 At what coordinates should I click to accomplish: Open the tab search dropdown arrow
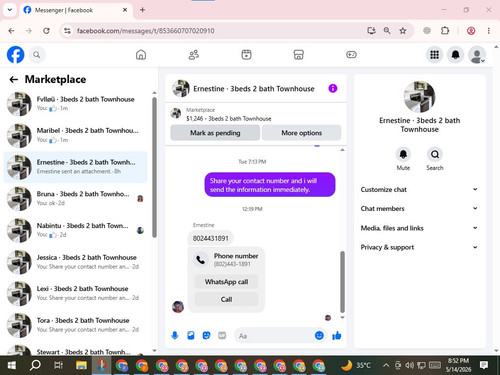10,10
